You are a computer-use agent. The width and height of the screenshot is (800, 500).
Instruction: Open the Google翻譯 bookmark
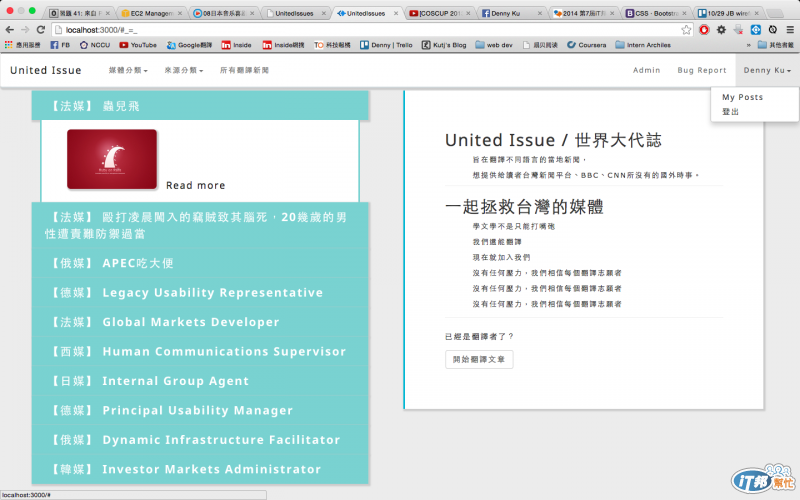coord(189,45)
